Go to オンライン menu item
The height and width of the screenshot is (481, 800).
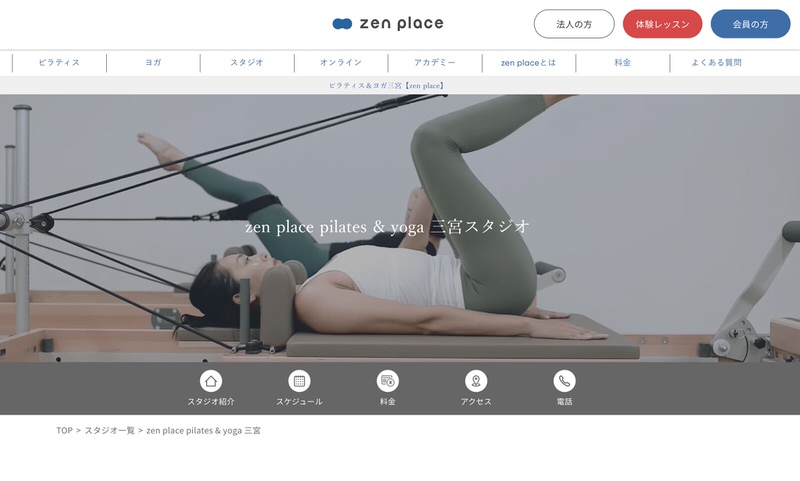tap(341, 62)
